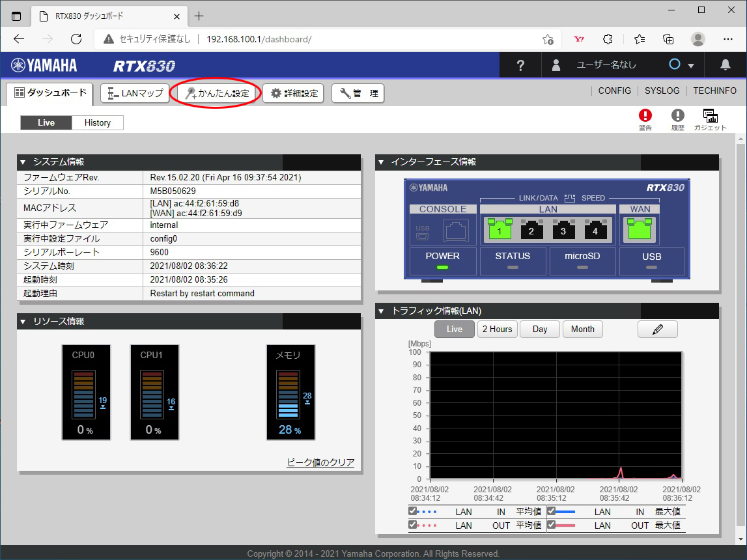Image resolution: width=747 pixels, height=560 pixels.
Task: Switch to History view toggle
Action: coord(98,122)
